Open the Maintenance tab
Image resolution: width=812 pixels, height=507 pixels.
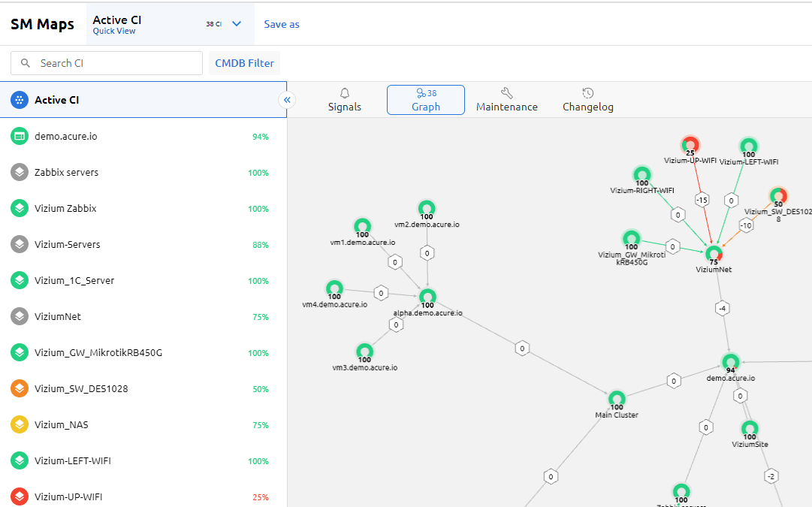pyautogui.click(x=507, y=100)
